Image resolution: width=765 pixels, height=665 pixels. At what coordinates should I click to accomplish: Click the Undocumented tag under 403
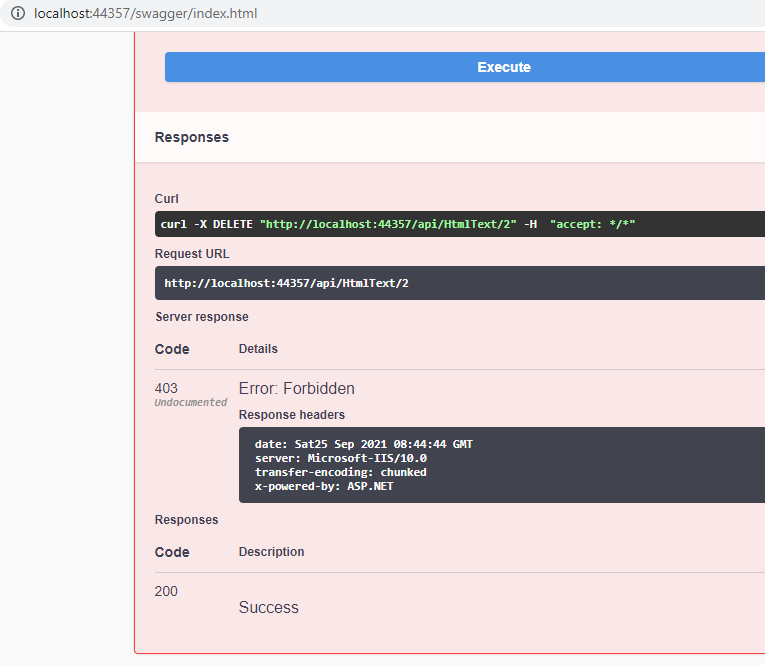191,403
